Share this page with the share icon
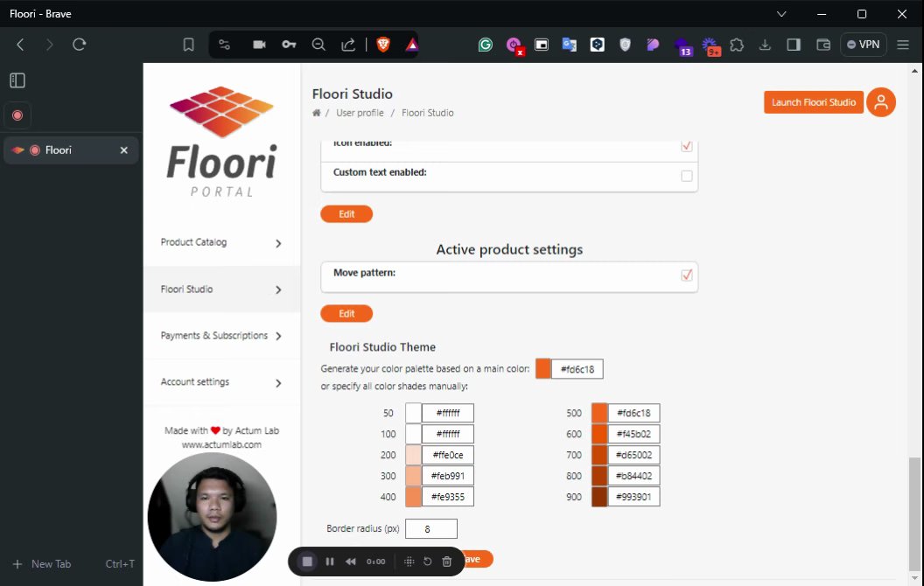This screenshot has width=924, height=586. coord(348,45)
